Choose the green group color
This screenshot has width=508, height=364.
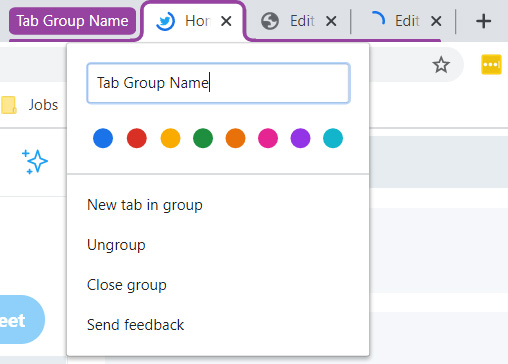(x=203, y=138)
